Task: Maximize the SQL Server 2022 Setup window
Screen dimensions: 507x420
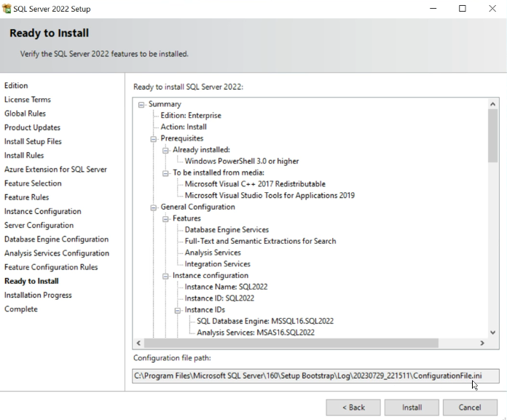Action: pyautogui.click(x=463, y=9)
